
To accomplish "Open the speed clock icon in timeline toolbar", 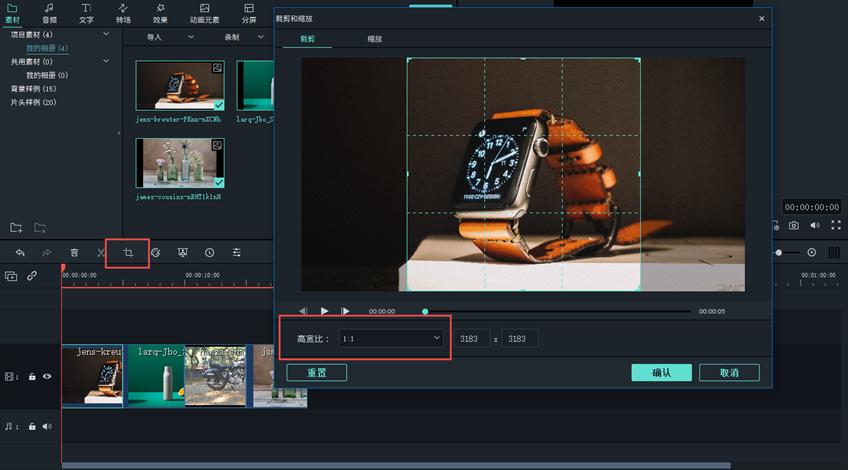I will [210, 253].
